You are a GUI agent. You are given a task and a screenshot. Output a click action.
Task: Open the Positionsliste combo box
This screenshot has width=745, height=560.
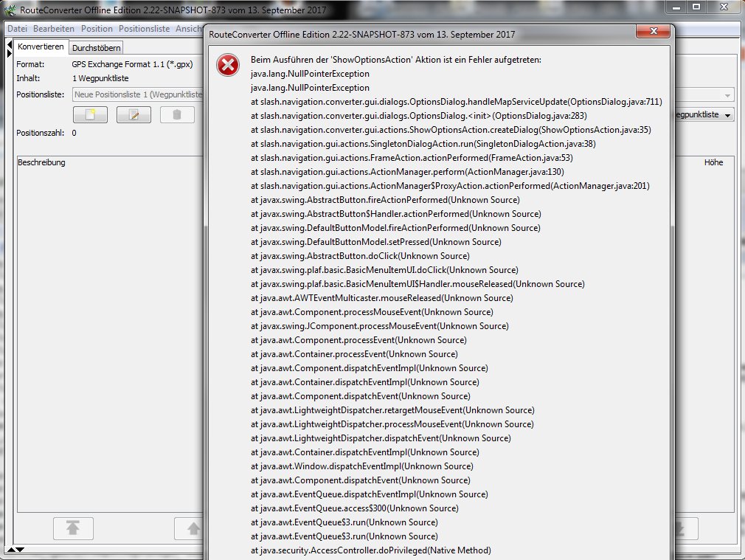coord(137,94)
